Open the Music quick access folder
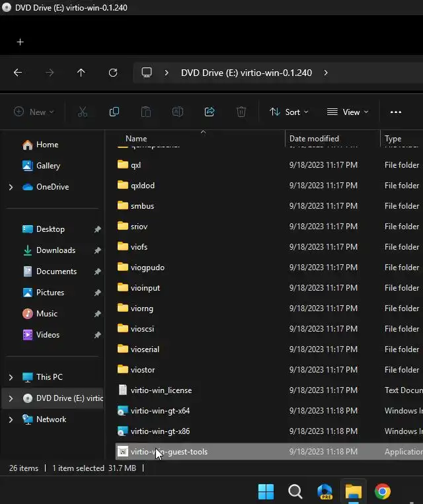The width and height of the screenshot is (423, 504). (40, 314)
